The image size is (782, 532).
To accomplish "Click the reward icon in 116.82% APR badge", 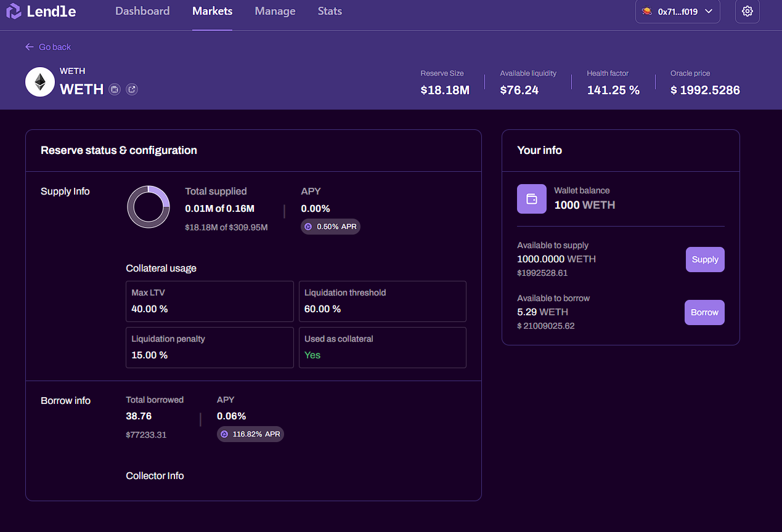I will click(224, 434).
